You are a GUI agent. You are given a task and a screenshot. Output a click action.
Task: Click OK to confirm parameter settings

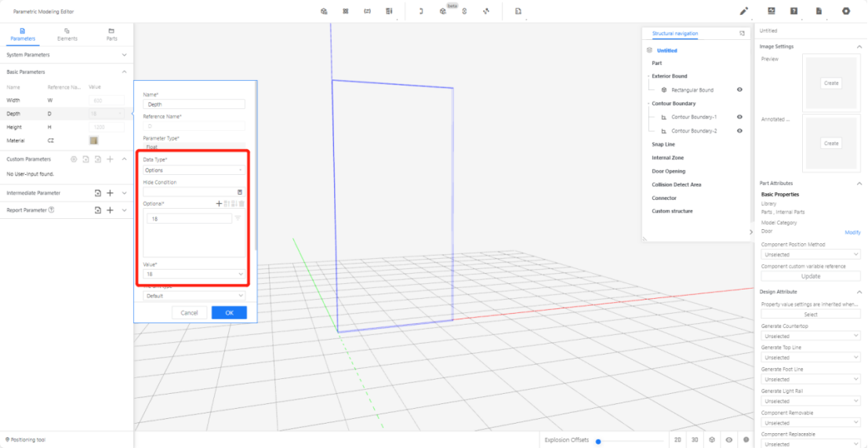pos(229,312)
